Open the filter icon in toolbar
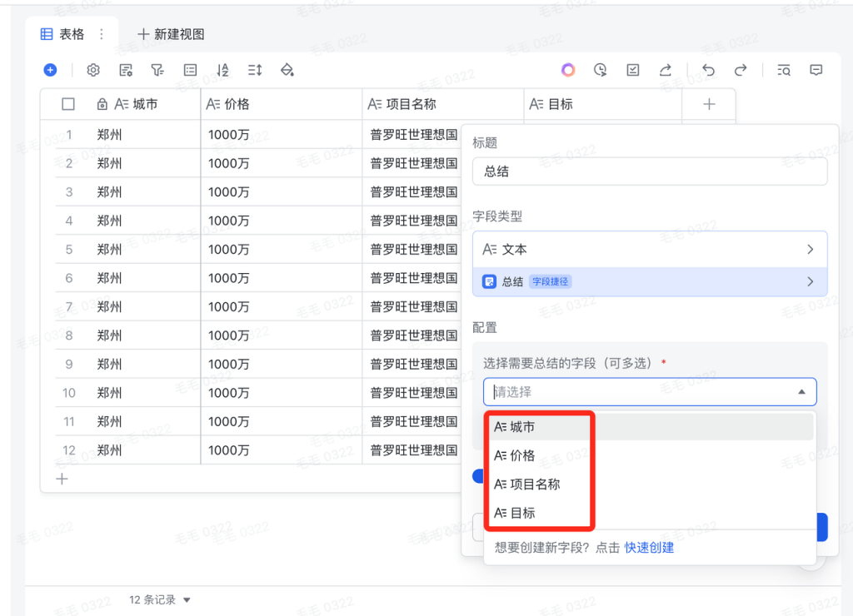Screen dimensions: 853x616 [157, 70]
